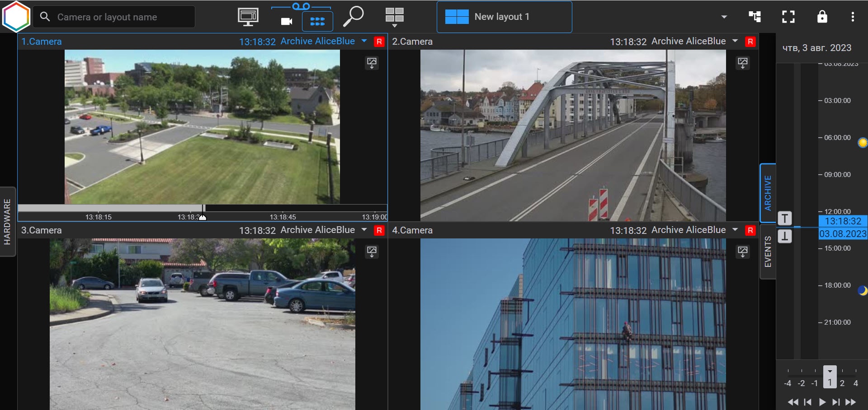Toggle red R recording button on 1.Camera
The width and height of the screenshot is (868, 410).
tap(379, 42)
